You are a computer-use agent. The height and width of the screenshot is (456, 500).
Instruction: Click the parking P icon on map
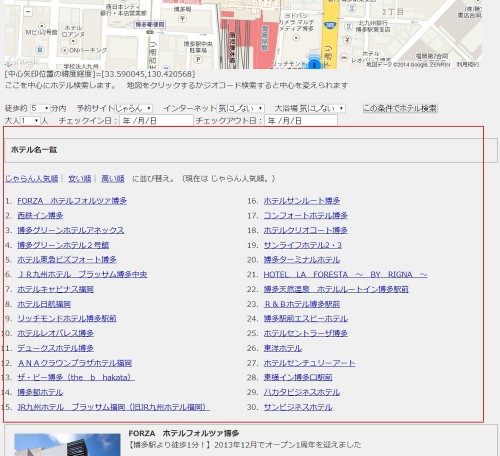tap(198, 60)
